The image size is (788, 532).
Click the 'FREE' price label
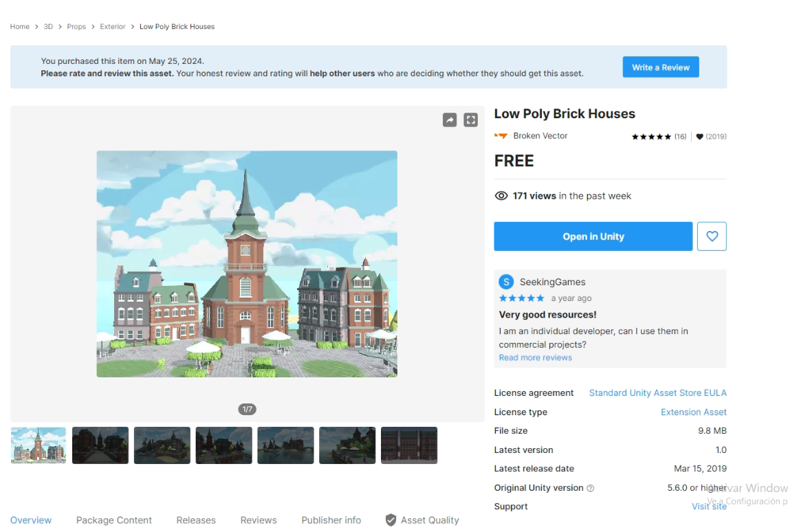click(514, 162)
